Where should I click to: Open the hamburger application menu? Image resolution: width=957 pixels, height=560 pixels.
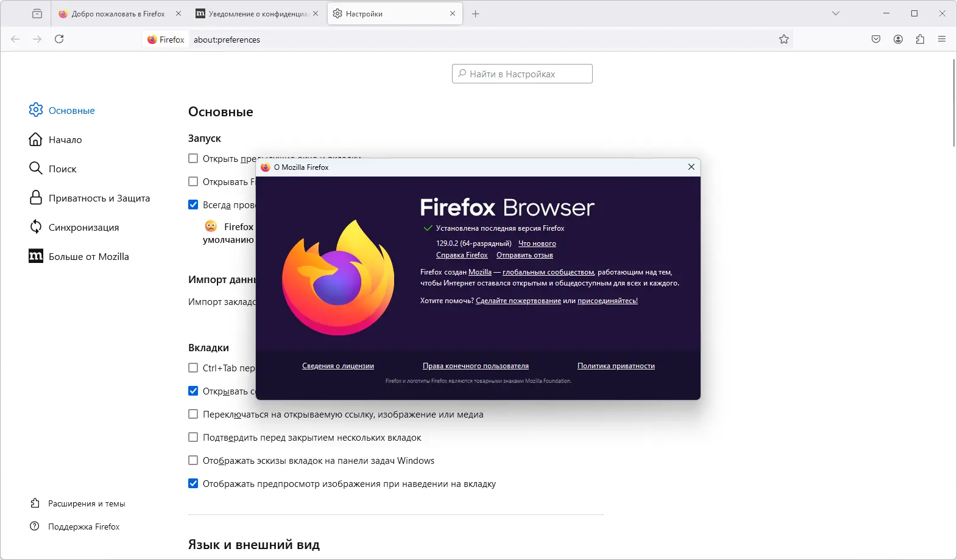(942, 39)
